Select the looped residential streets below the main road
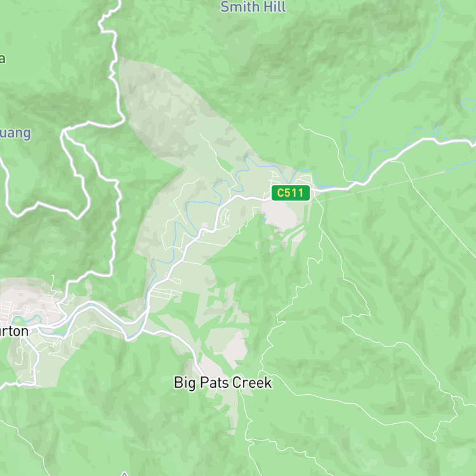The width and height of the screenshot is (476, 476). coord(225,216)
